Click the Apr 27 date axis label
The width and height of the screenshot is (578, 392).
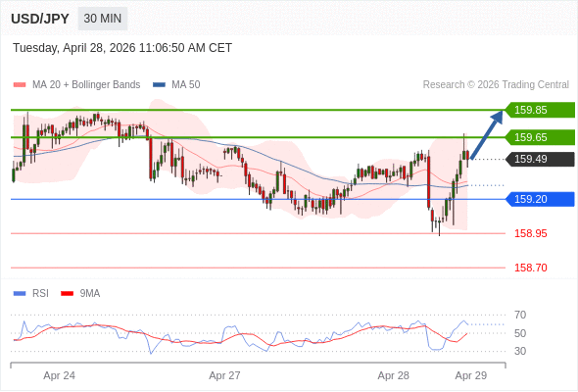click(x=224, y=375)
